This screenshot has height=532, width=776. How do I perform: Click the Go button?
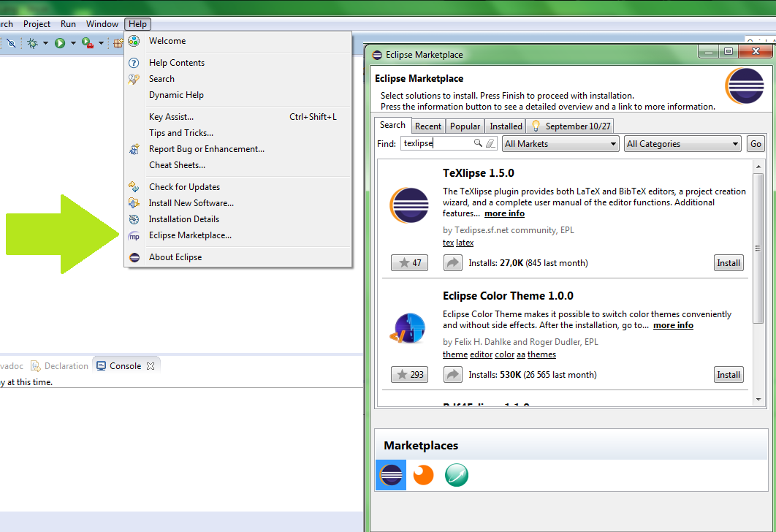[x=756, y=144]
